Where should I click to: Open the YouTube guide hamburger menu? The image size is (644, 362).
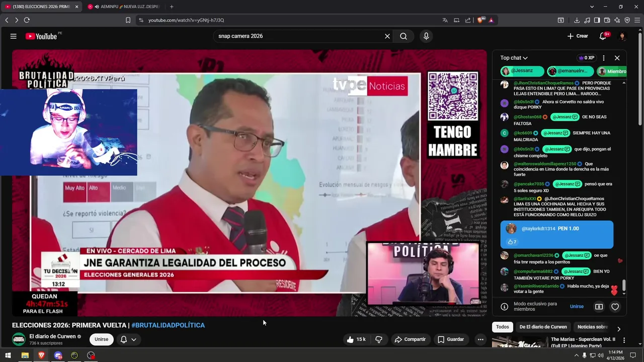click(14, 36)
